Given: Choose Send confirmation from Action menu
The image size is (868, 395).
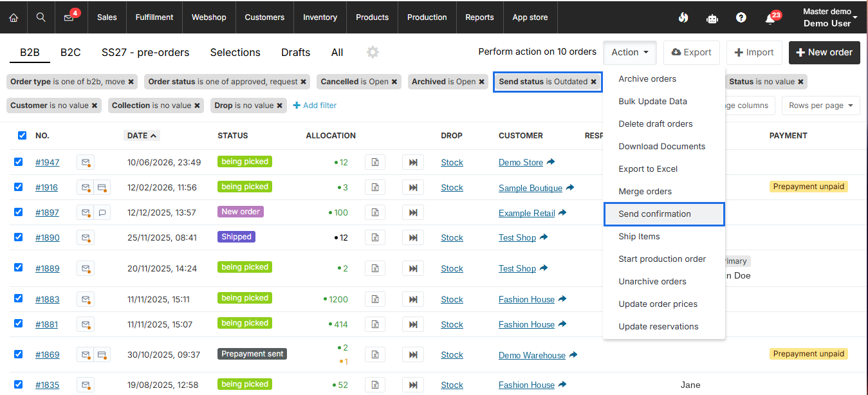Looking at the screenshot, I should tap(664, 214).
